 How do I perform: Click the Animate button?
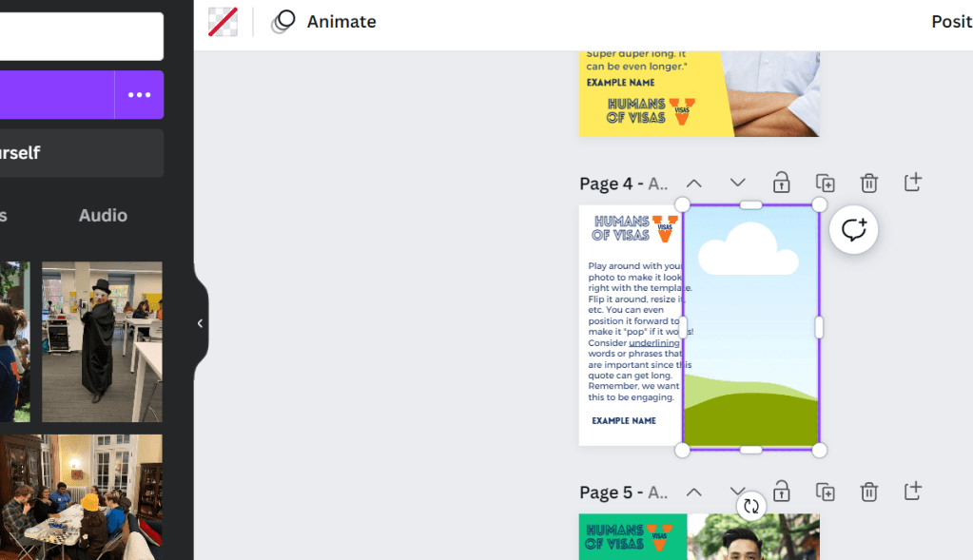coord(323,22)
